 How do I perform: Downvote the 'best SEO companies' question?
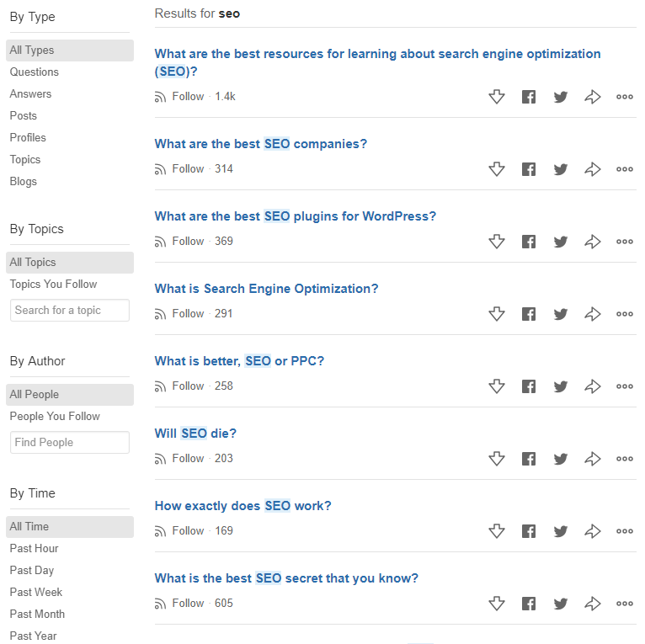coord(497,169)
